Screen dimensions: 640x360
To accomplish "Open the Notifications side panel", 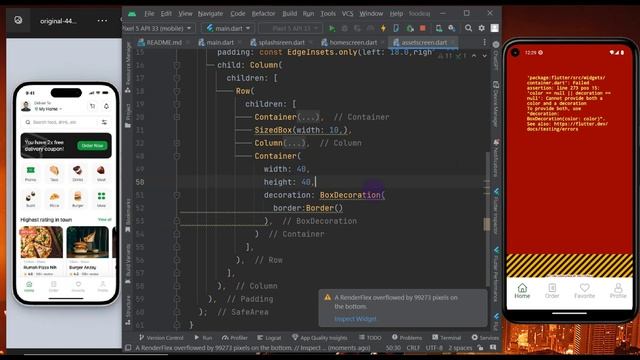I will pyautogui.click(x=496, y=158).
